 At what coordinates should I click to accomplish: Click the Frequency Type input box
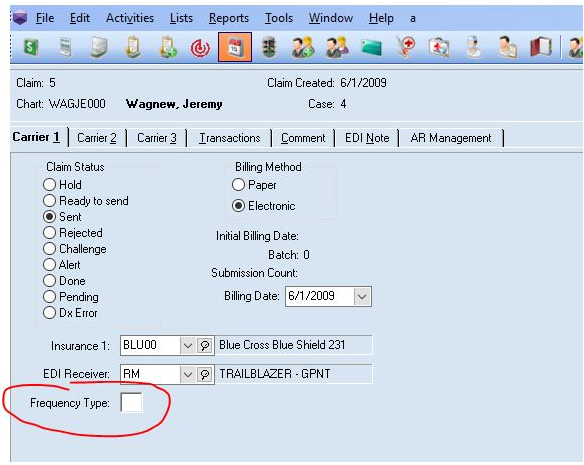(x=131, y=403)
